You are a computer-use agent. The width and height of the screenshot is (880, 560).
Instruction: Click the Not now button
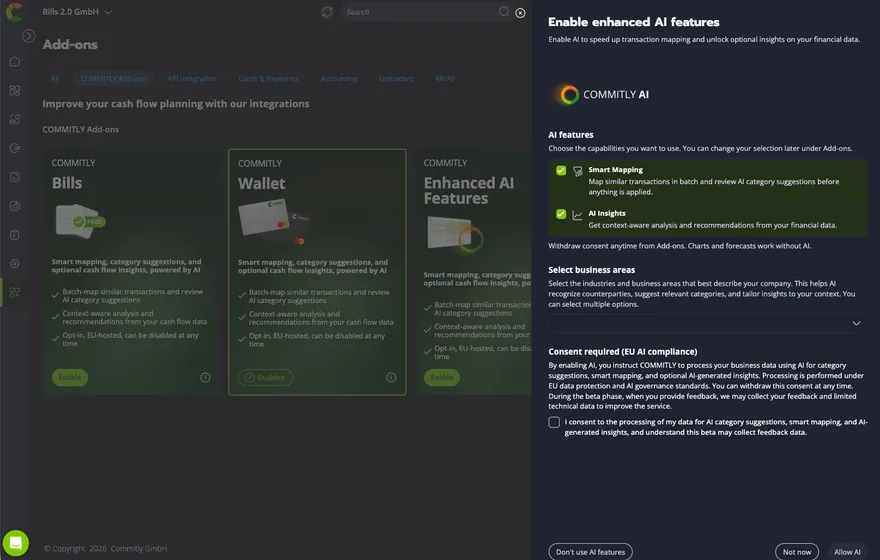[797, 552]
